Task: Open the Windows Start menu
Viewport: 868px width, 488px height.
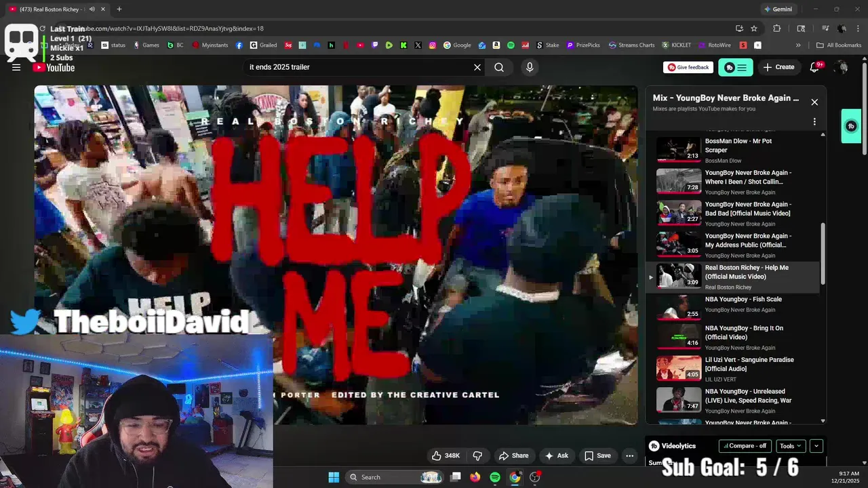Action: click(x=334, y=477)
